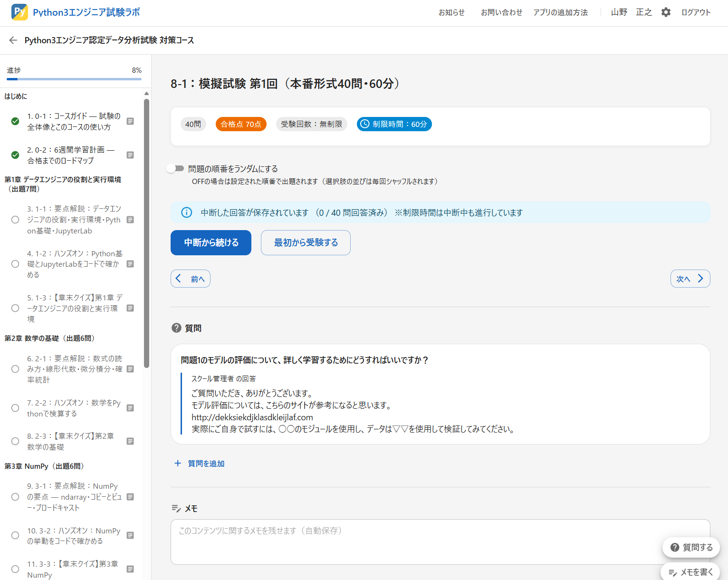Click document icon beside lesson 1-1 要点解説
728x580 pixels.
click(130, 220)
